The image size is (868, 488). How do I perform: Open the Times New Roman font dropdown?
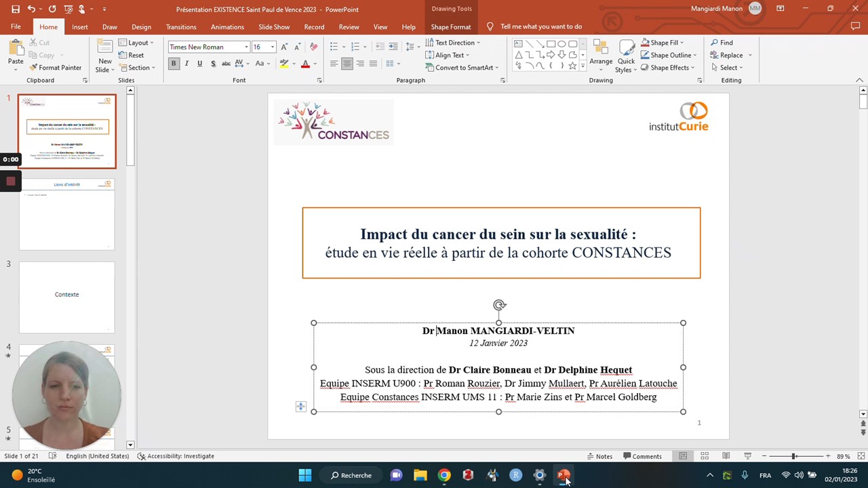point(246,47)
